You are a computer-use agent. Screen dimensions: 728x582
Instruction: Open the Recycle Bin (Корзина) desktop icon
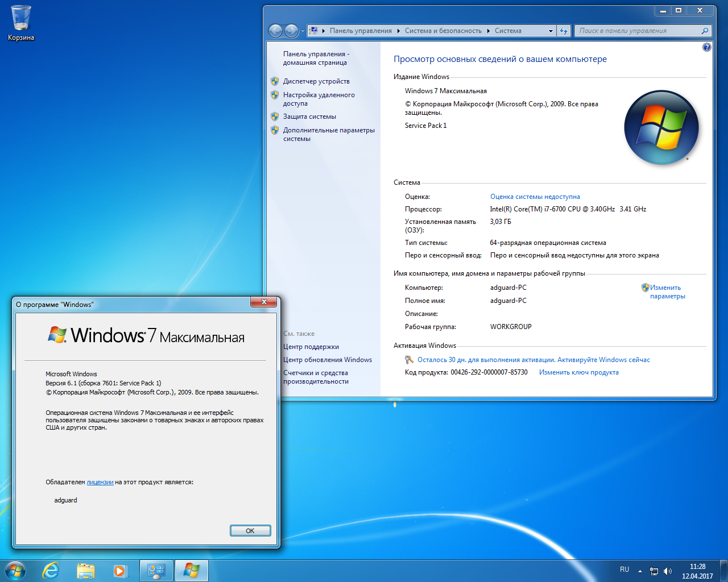point(20,23)
